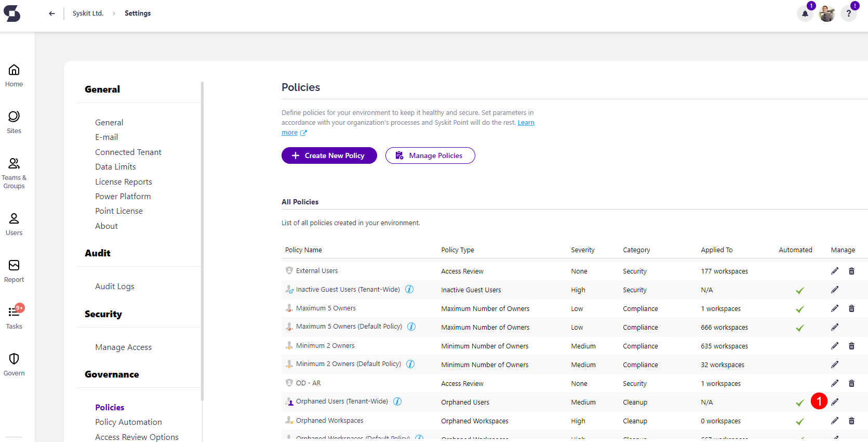Open the user profile avatar

(827, 14)
